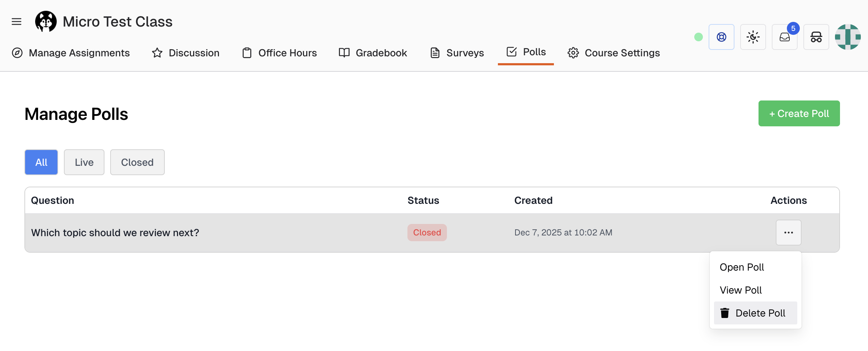Click the trash icon beside Delete Poll

tap(725, 313)
